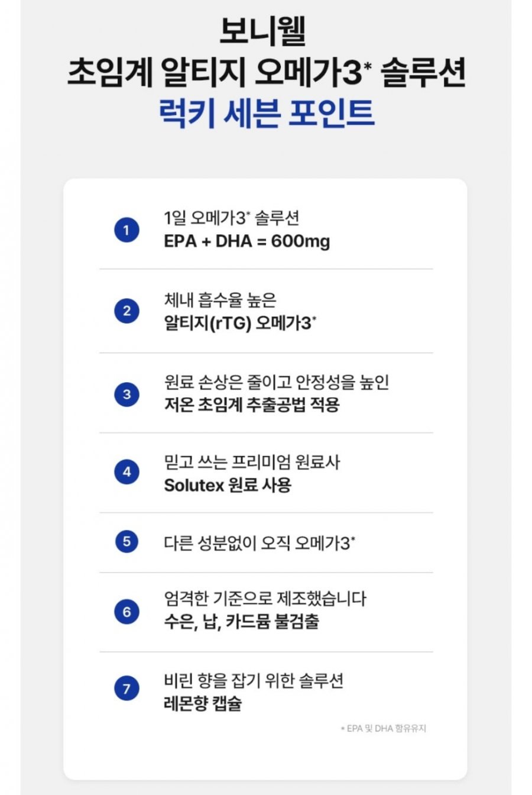Select the '엄격한 기준으로 제조했습니다' line

265,599
